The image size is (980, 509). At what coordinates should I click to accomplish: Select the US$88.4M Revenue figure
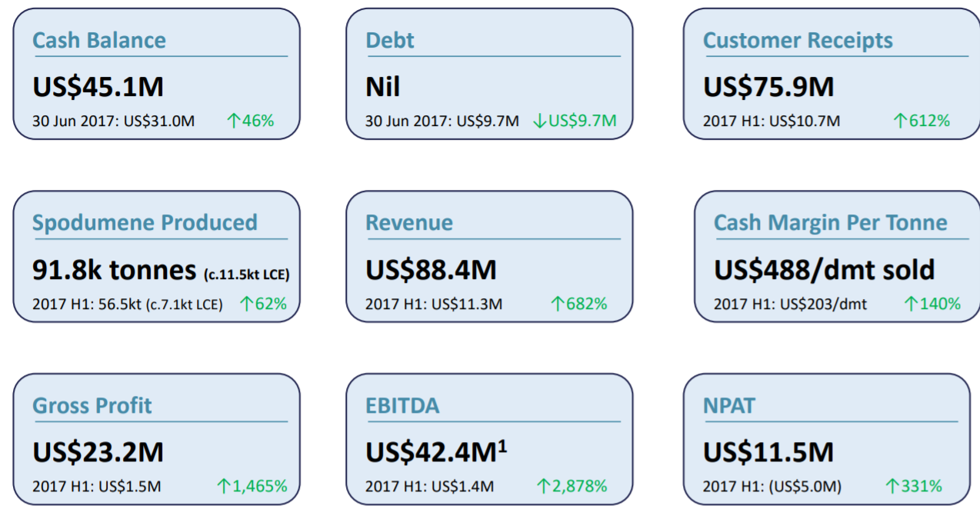point(431,270)
